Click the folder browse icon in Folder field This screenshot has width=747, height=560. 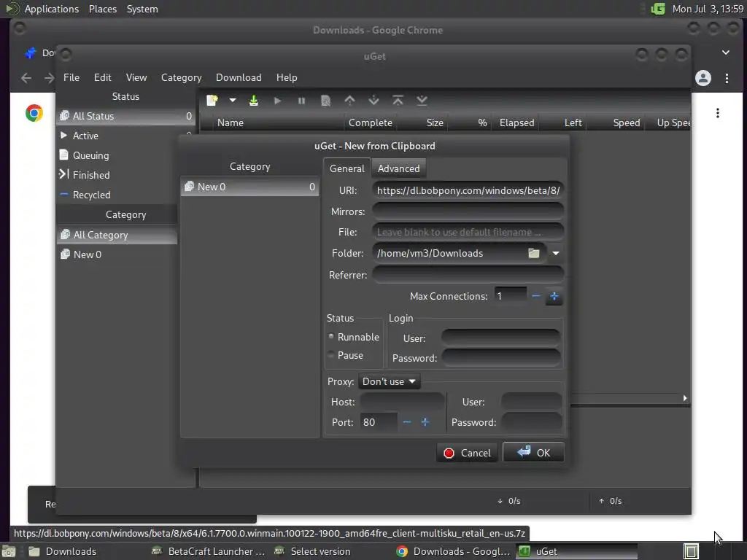pos(533,253)
